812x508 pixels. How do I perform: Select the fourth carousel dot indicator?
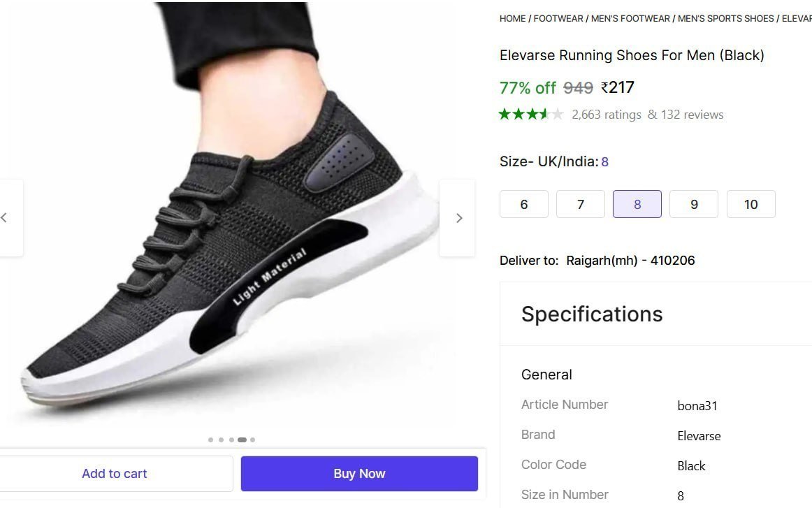click(x=242, y=440)
